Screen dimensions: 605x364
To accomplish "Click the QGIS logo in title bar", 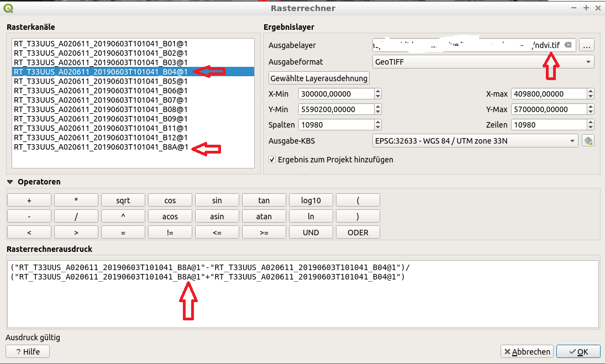I will [x=7, y=8].
